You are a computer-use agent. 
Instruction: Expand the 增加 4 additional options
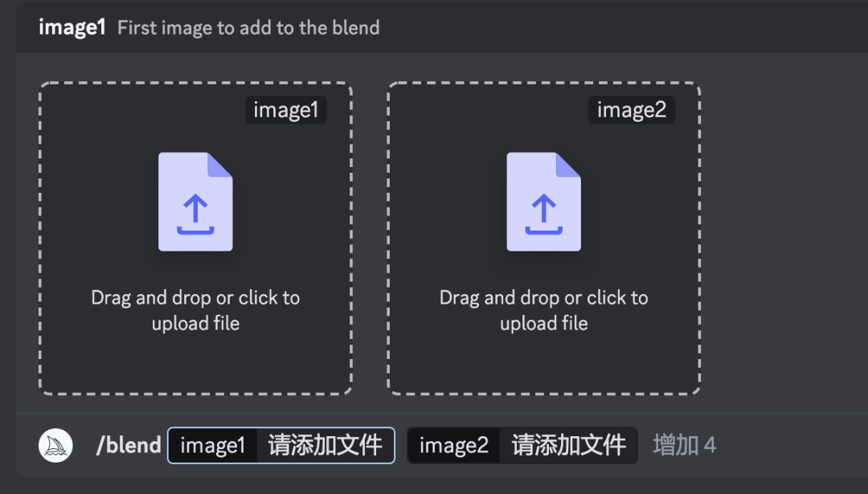coord(684,445)
